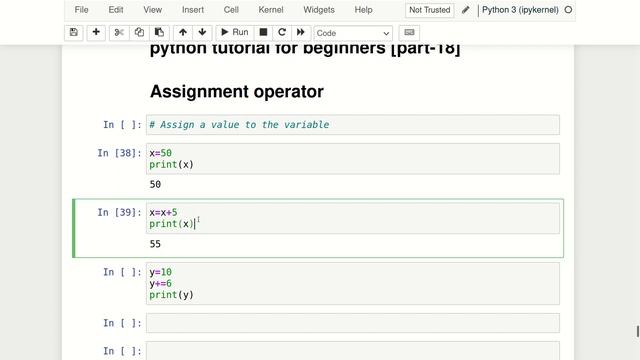The image size is (640, 360).
Task: Open the Insert menu
Action: (x=193, y=10)
